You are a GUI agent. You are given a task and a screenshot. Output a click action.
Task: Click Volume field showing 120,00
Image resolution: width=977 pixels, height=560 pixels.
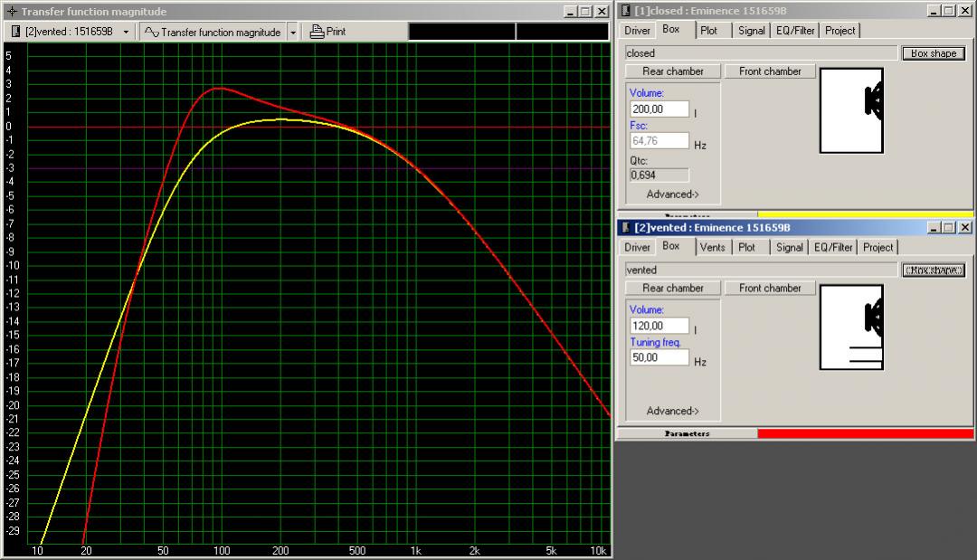pyautogui.click(x=659, y=326)
